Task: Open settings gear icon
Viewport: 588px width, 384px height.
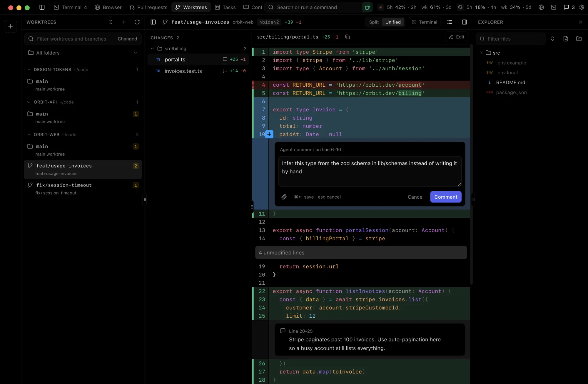Action: (582, 7)
